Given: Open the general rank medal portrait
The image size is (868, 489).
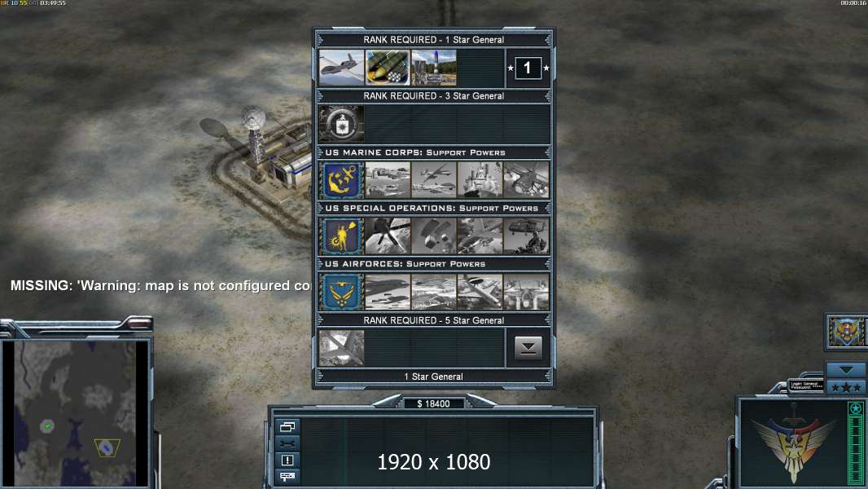Looking at the screenshot, I should 846,332.
